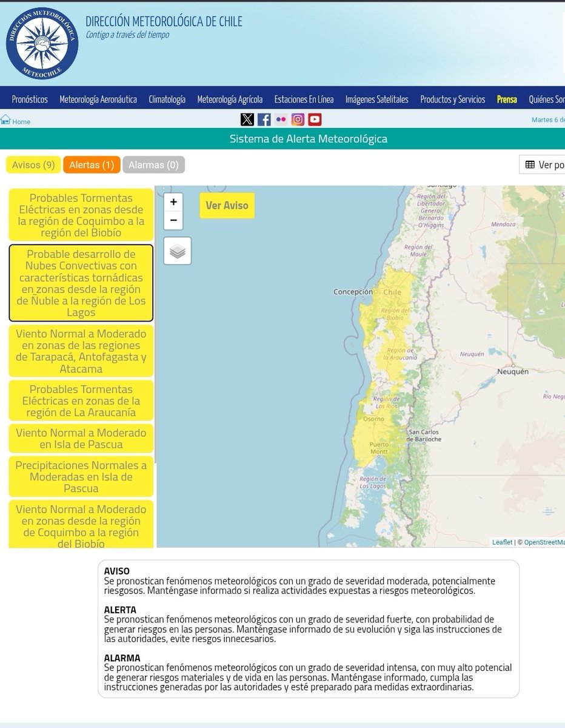Select the Alarmas (0) tab
Screen dimensions: 565x728
153,165
